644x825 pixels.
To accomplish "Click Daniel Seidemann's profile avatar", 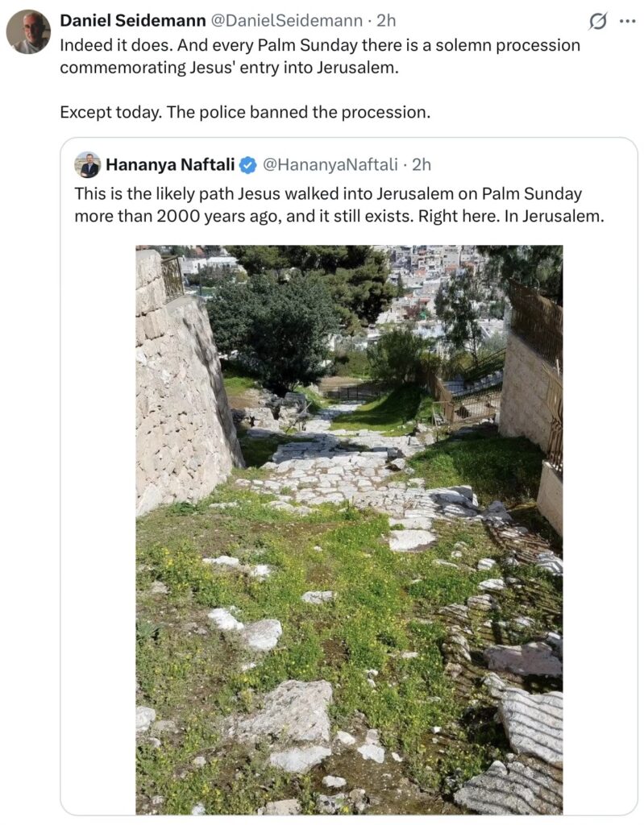I will tap(28, 31).
